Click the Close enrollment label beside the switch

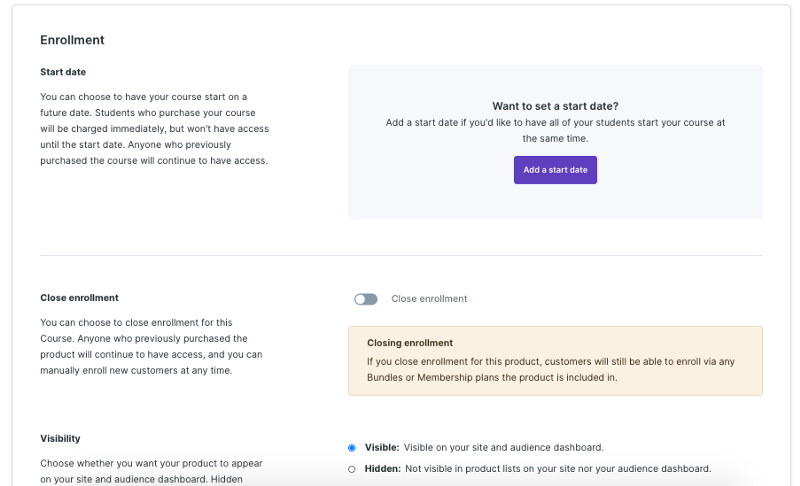click(x=429, y=299)
